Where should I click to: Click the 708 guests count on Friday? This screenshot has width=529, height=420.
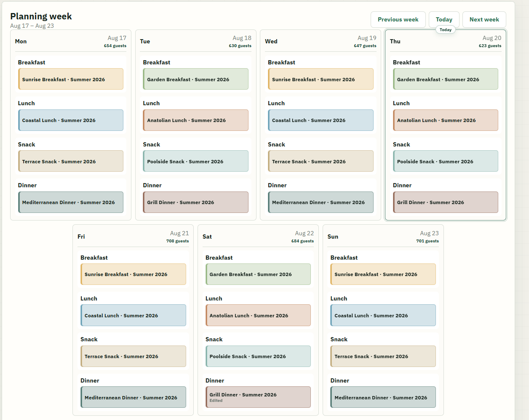coord(177,241)
